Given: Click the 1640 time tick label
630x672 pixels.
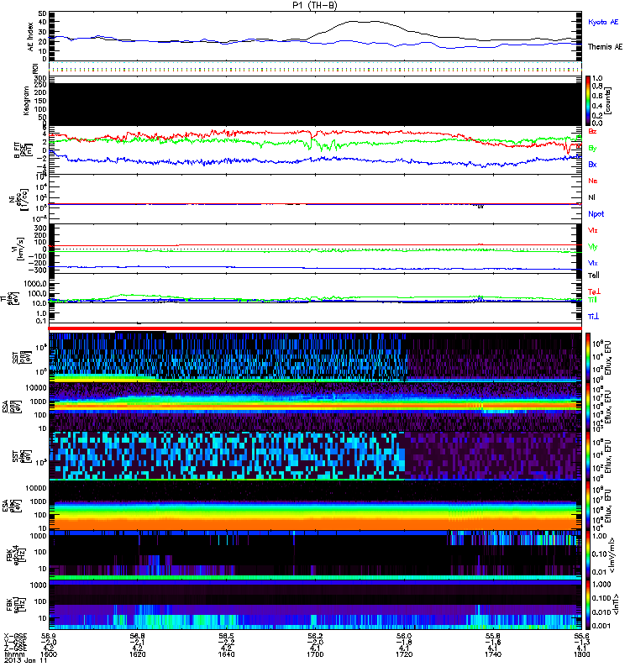Looking at the screenshot, I should [226, 654].
